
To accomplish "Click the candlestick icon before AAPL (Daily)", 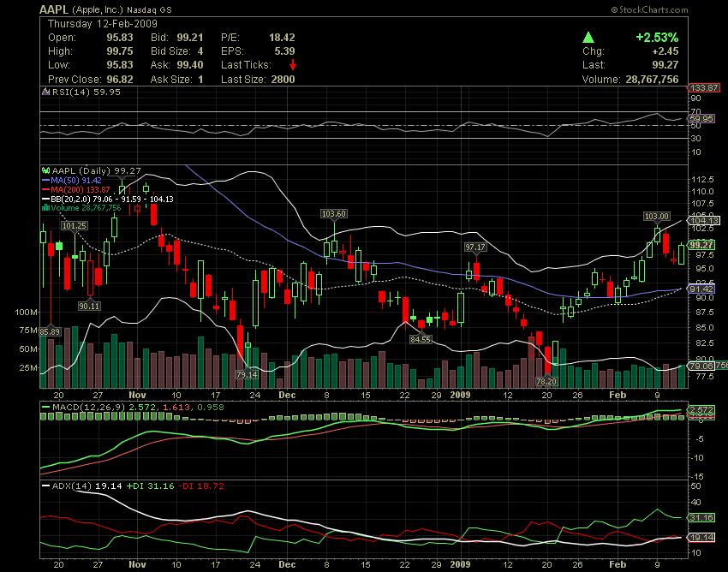I will [46, 171].
